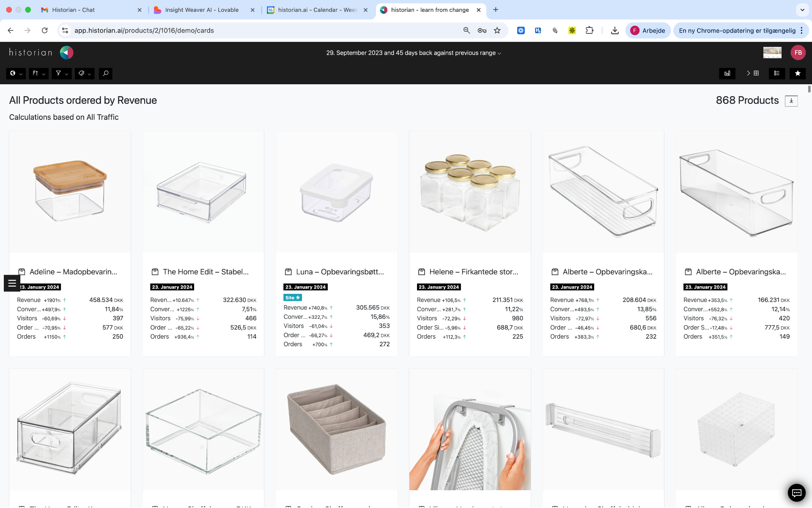Open the webshop site preview thumbnail
The width and height of the screenshot is (812, 508).
click(772, 52)
